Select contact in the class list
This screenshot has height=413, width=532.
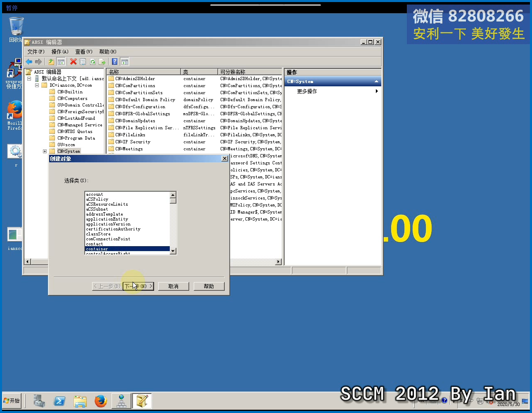tap(127, 244)
